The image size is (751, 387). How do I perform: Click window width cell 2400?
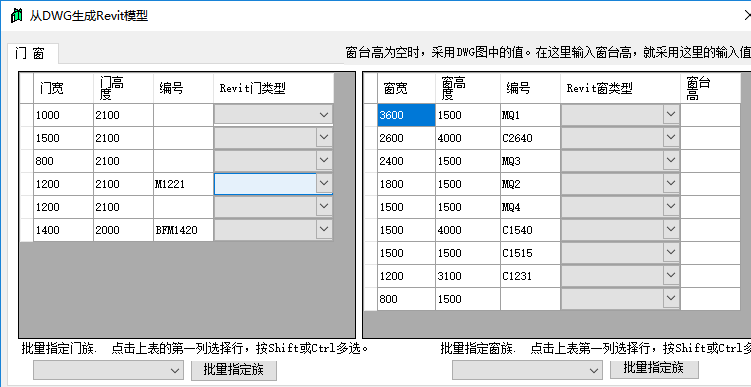point(406,161)
